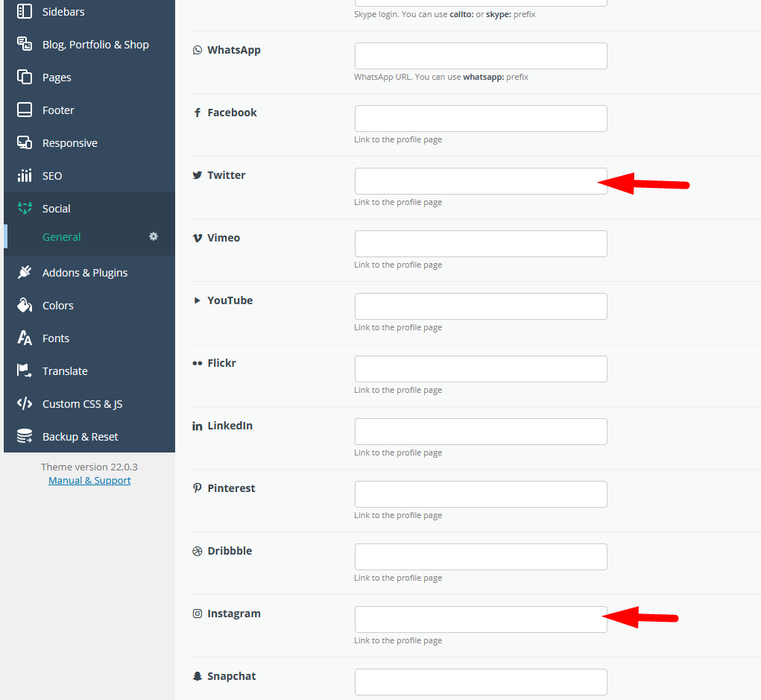Focus the Snapchat input field
The image size is (761, 700).
click(481, 682)
